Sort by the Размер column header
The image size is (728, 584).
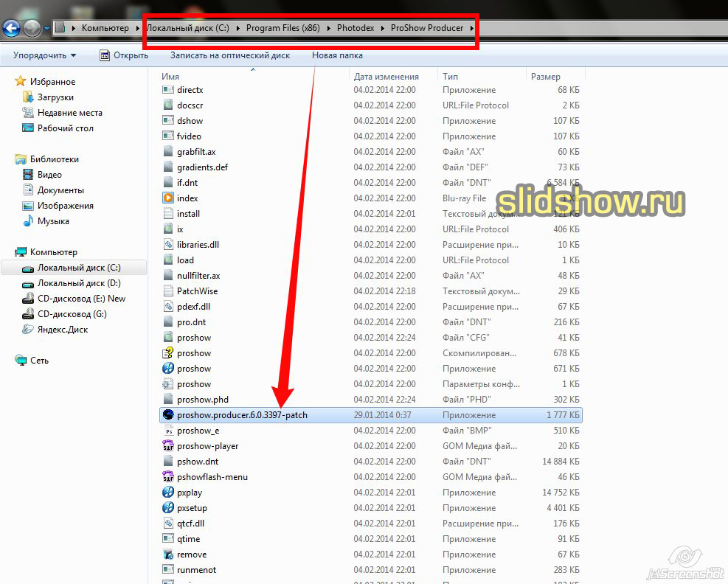(x=546, y=76)
